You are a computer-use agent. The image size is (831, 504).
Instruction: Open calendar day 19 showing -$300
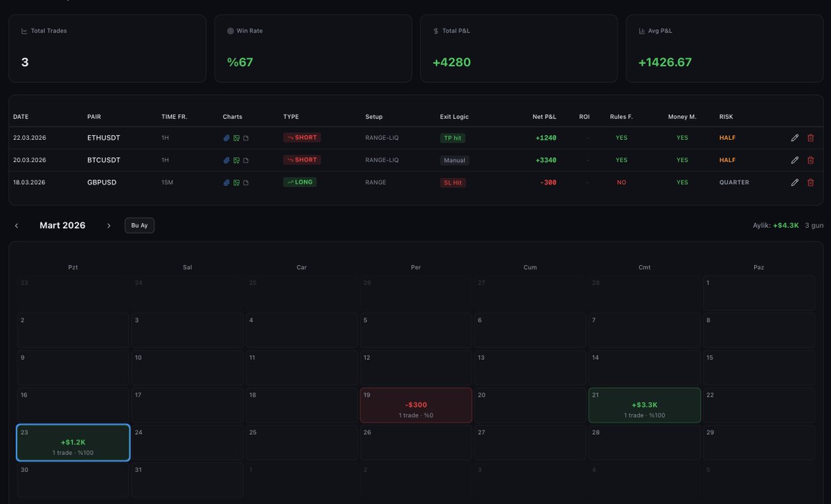(x=416, y=405)
